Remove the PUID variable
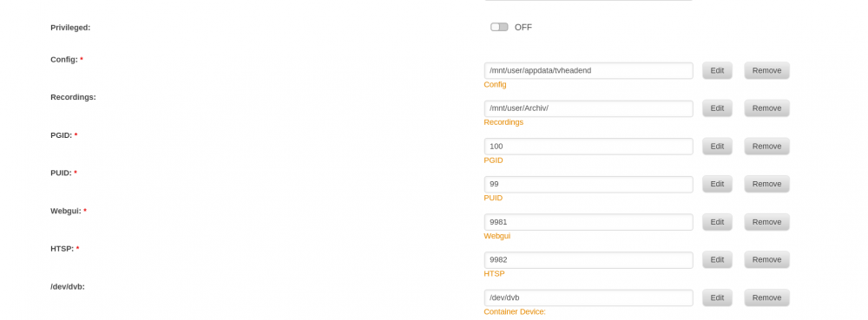This screenshot has height=320, width=868. click(x=766, y=184)
